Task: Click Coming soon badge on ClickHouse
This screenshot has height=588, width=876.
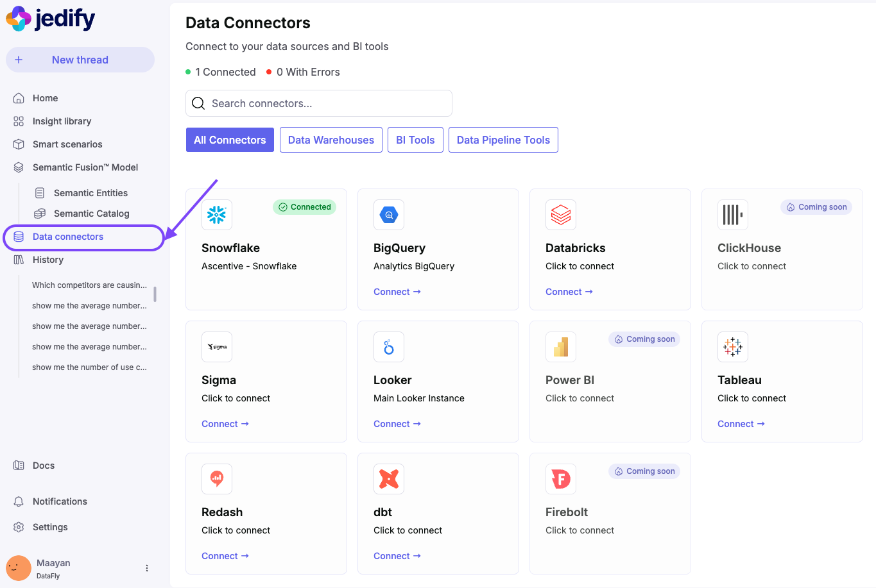Action: tap(816, 207)
